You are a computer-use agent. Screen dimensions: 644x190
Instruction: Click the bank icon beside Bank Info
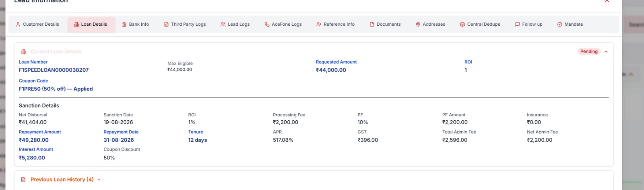pos(124,24)
